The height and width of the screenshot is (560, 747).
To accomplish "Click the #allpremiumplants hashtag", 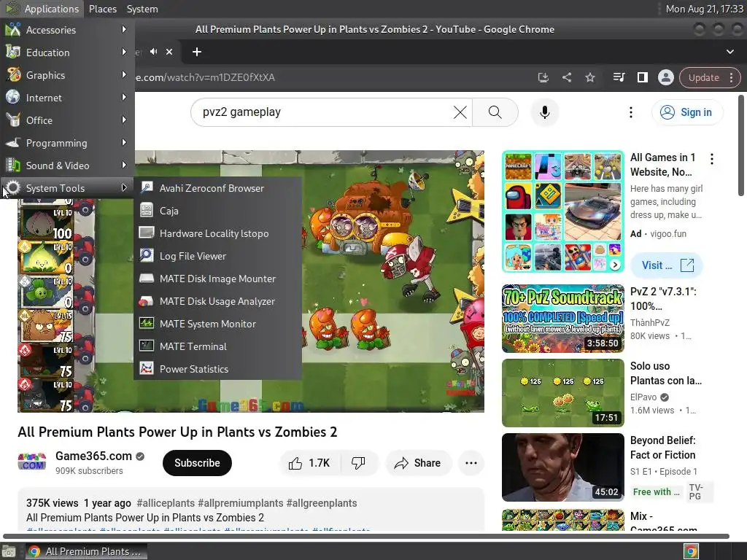I will (240, 503).
